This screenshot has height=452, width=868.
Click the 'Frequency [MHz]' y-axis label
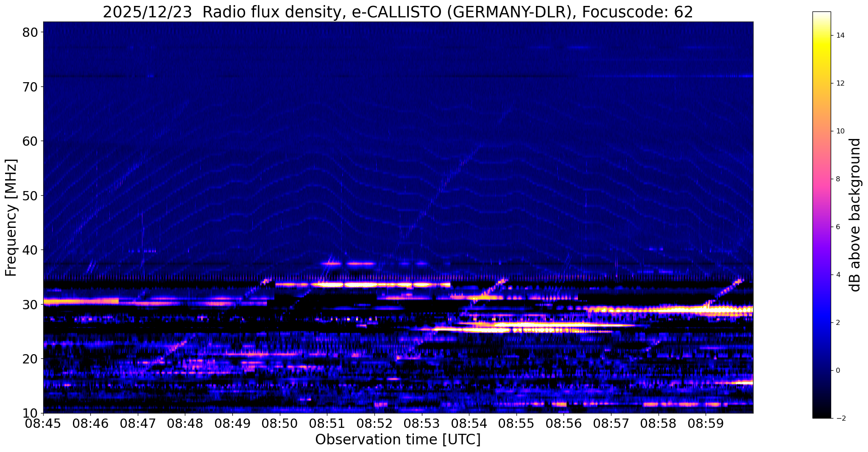[11, 218]
